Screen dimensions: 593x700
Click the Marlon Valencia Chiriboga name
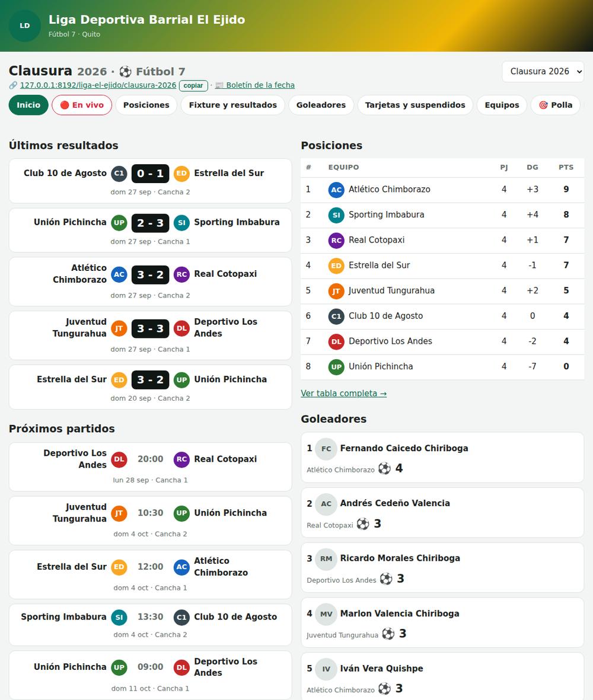click(x=400, y=613)
